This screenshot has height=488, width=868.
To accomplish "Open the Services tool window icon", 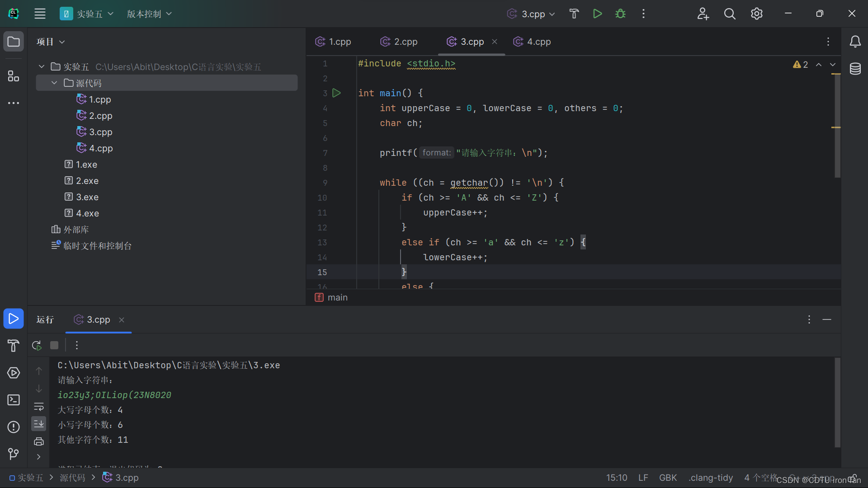I will (14, 373).
